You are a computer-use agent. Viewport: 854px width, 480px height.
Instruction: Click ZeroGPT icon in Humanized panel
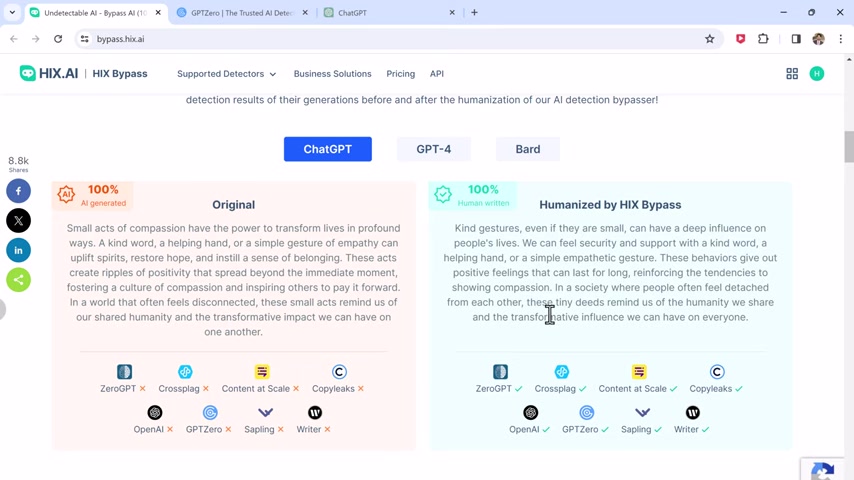501,372
